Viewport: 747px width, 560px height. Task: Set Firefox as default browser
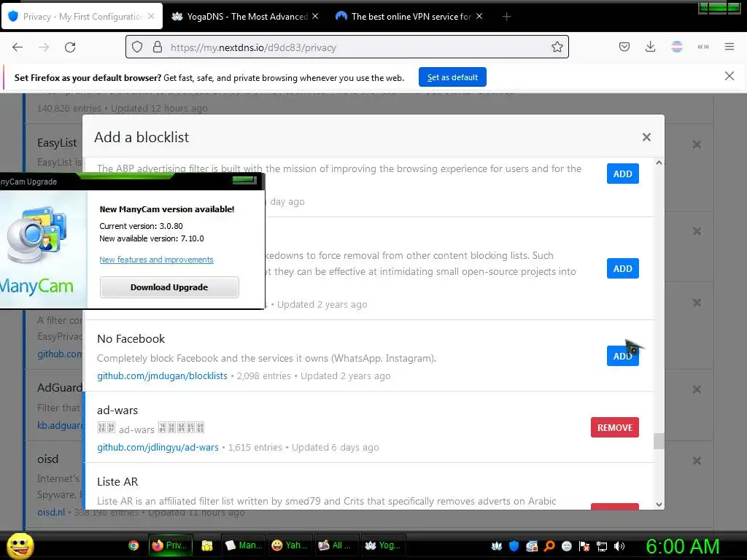tap(452, 77)
